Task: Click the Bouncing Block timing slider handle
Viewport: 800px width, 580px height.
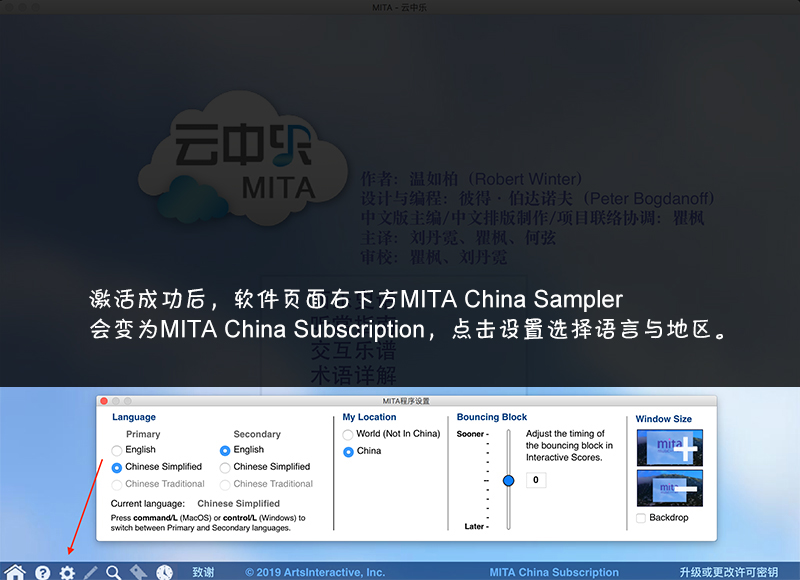Action: pyautogui.click(x=508, y=481)
